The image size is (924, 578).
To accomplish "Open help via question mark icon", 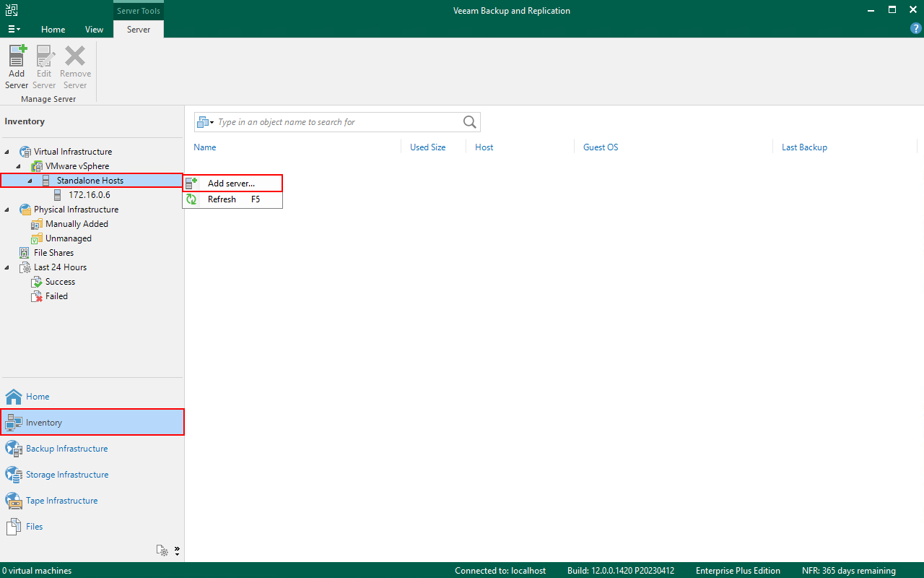I will (x=915, y=29).
